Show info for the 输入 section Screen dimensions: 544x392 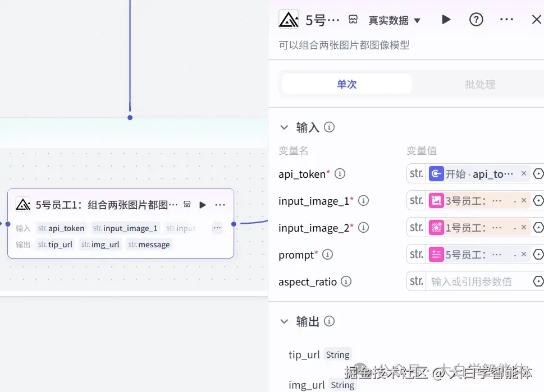[x=329, y=127]
